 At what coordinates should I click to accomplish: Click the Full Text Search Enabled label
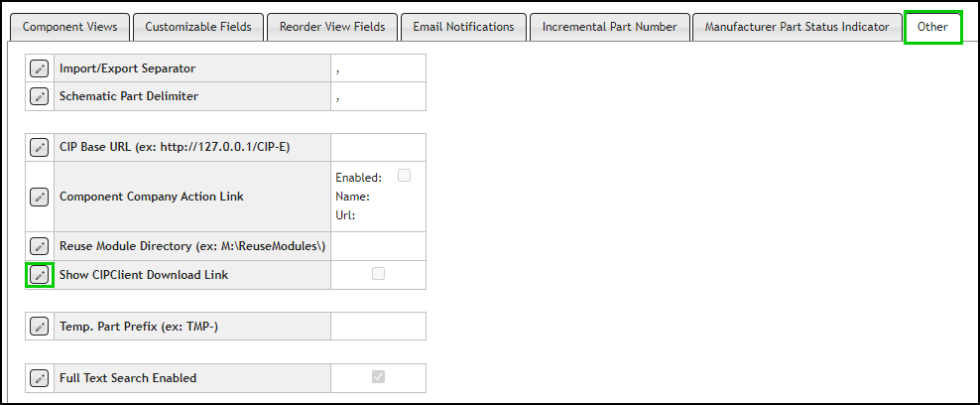pos(128,378)
